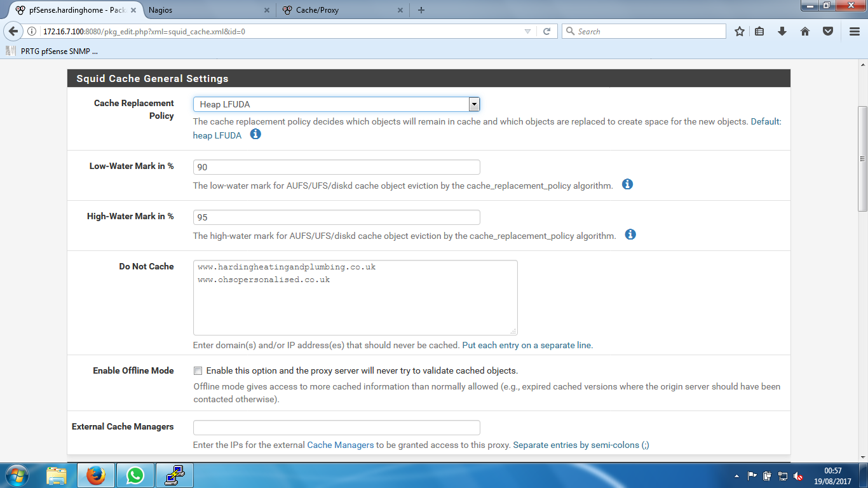Click inside the High-Water Mark field
Viewport: 868px width, 488px height.
click(x=337, y=217)
